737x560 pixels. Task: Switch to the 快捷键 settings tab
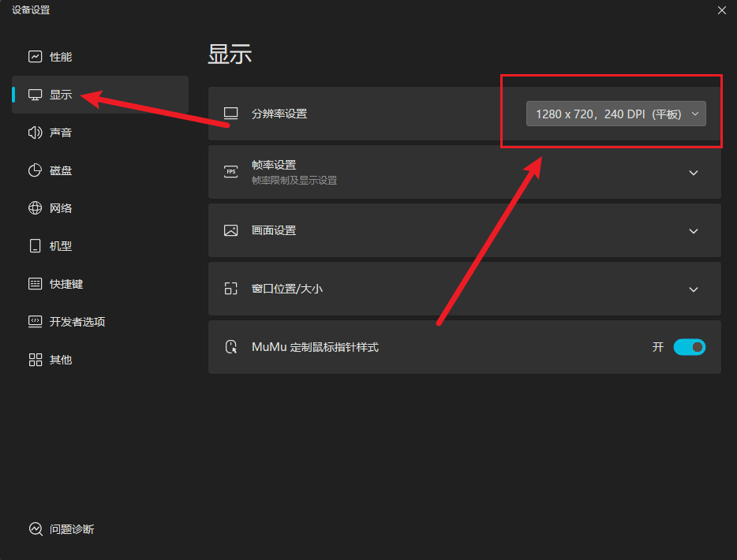coord(100,284)
